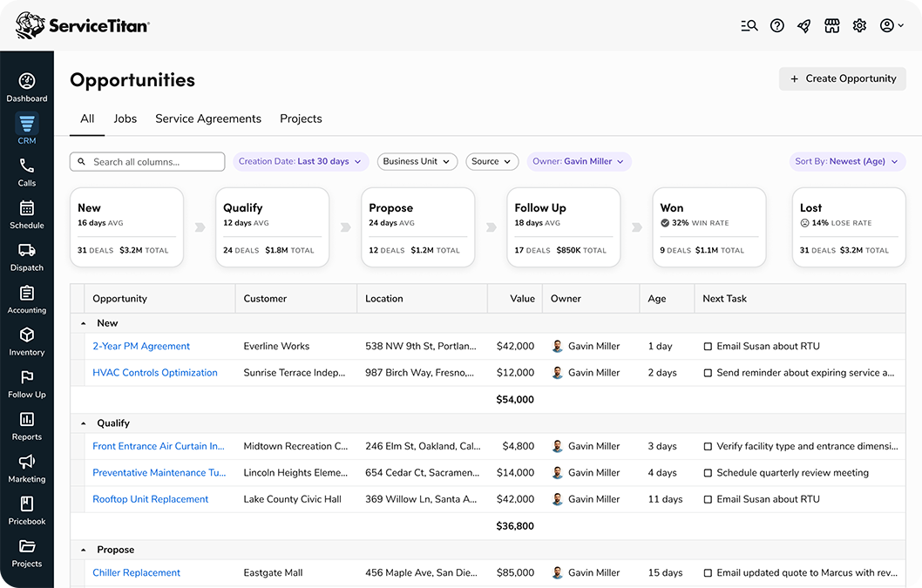The height and width of the screenshot is (588, 922).
Task: Open the marketplace storefront icon
Action: (831, 26)
